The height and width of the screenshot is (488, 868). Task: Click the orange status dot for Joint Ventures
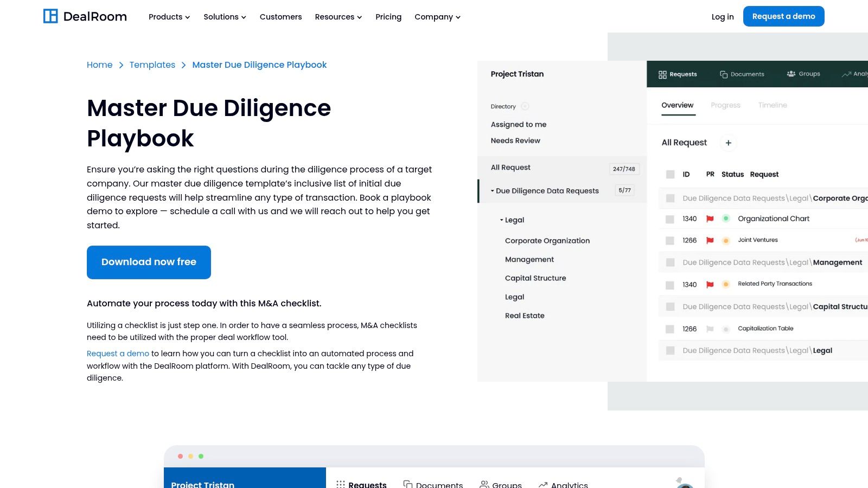click(x=726, y=240)
